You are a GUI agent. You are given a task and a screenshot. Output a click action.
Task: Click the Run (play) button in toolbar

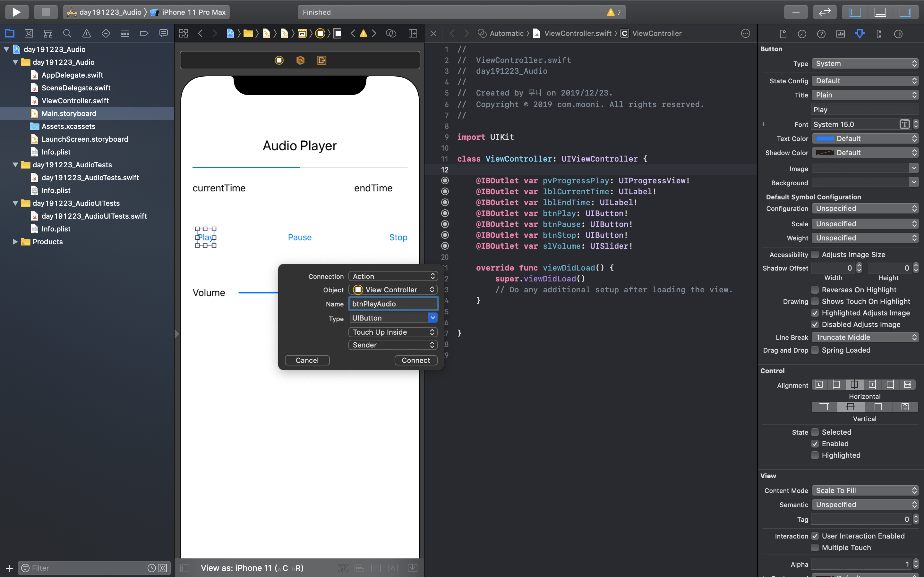tap(16, 12)
